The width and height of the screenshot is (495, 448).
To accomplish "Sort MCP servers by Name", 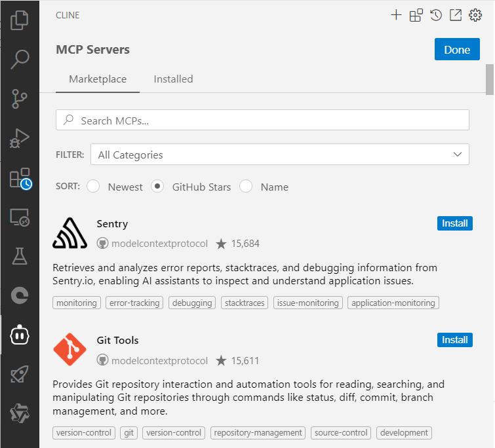I will (x=246, y=187).
